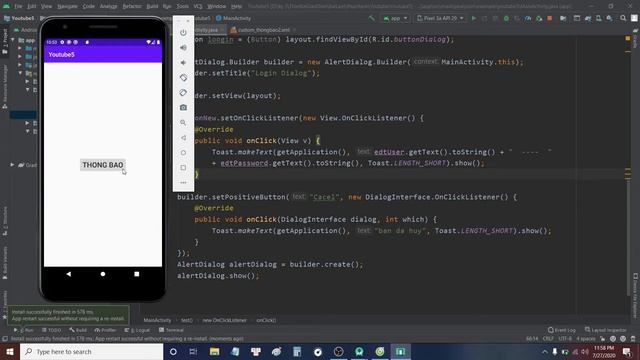Open the Help menu
Image resolution: width=640 pixels, height=360 pixels.
(x=236, y=7)
